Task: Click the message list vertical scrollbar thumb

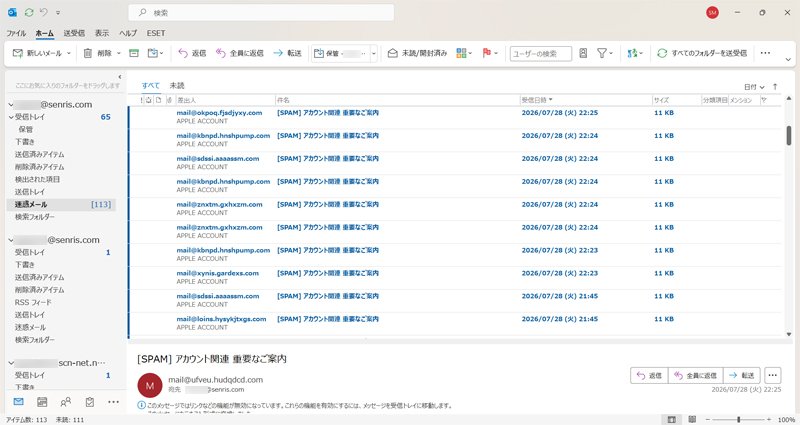Action: pos(789,136)
